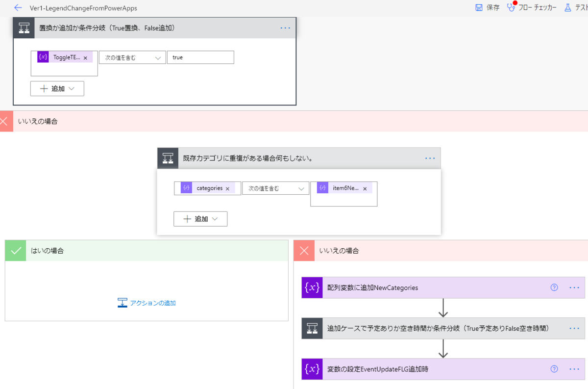
Task: Click the {x} variable icon on 配列変数に追加NewCategories
Action: tap(312, 287)
